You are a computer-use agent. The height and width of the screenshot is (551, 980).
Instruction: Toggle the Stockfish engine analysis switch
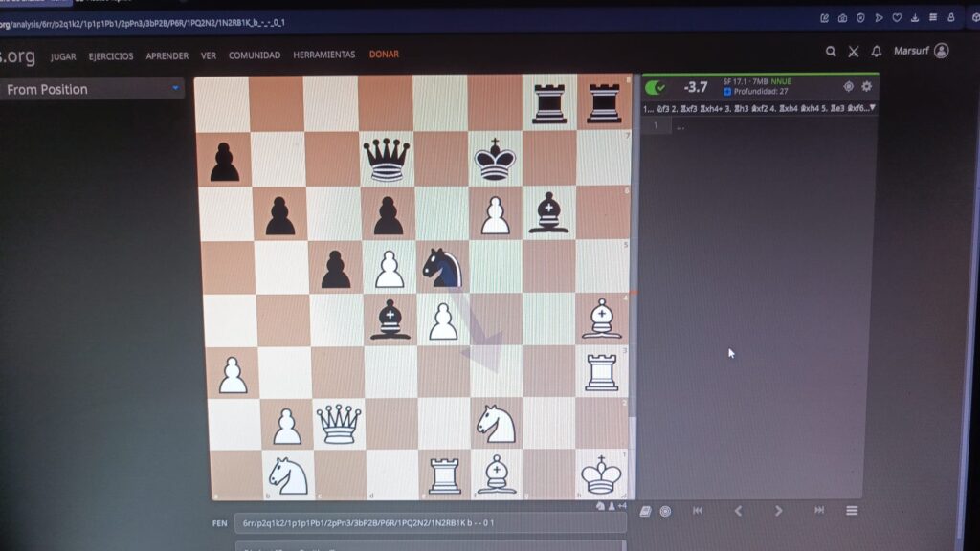(x=656, y=88)
